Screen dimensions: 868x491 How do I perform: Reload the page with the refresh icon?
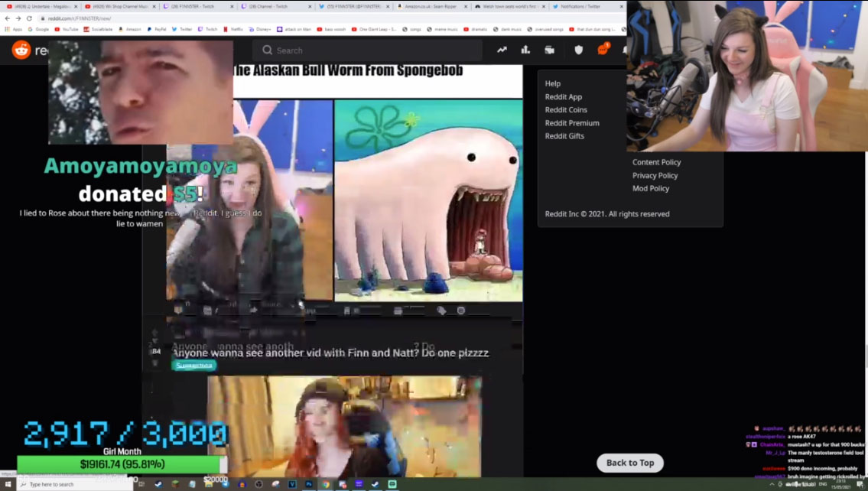pyautogui.click(x=29, y=18)
